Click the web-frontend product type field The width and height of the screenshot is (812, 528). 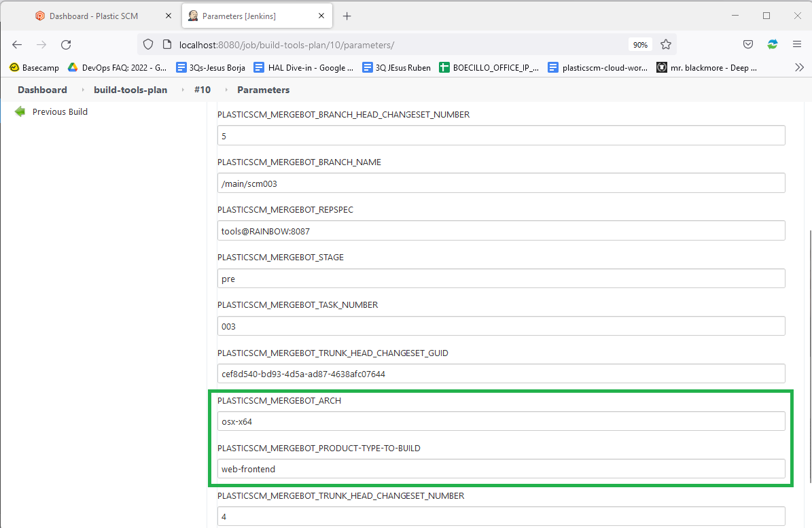pyautogui.click(x=501, y=469)
